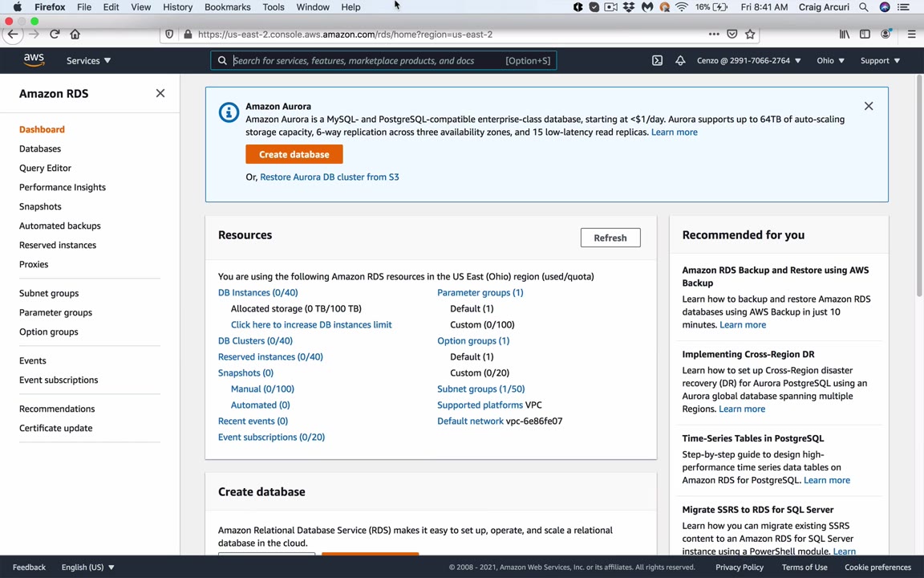Open the Window menu
924x578 pixels.
click(312, 7)
